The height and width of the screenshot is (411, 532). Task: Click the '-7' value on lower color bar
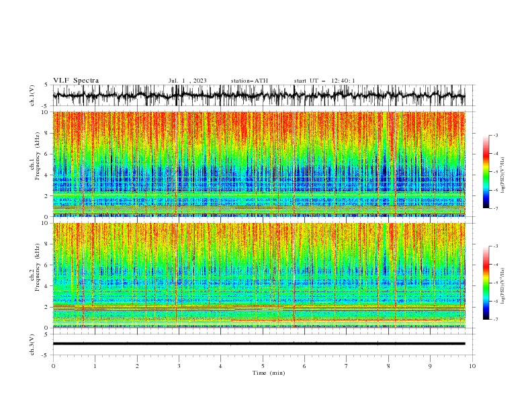tap(495, 319)
